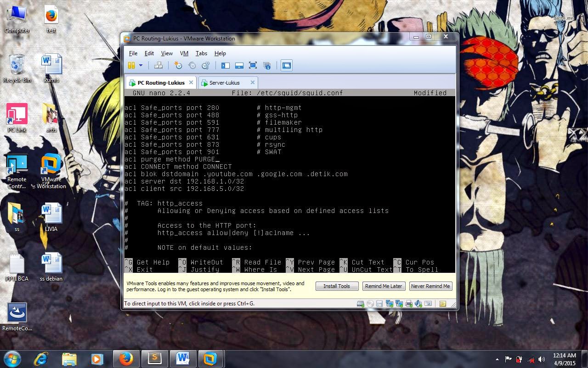Open the Windows Start menu
Image resolution: width=588 pixels, height=368 pixels.
pyautogui.click(x=12, y=358)
